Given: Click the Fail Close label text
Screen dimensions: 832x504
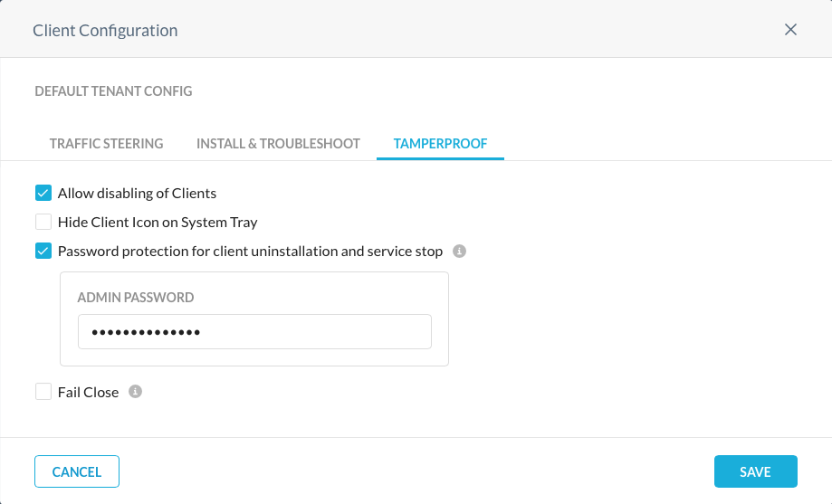Looking at the screenshot, I should (88, 392).
